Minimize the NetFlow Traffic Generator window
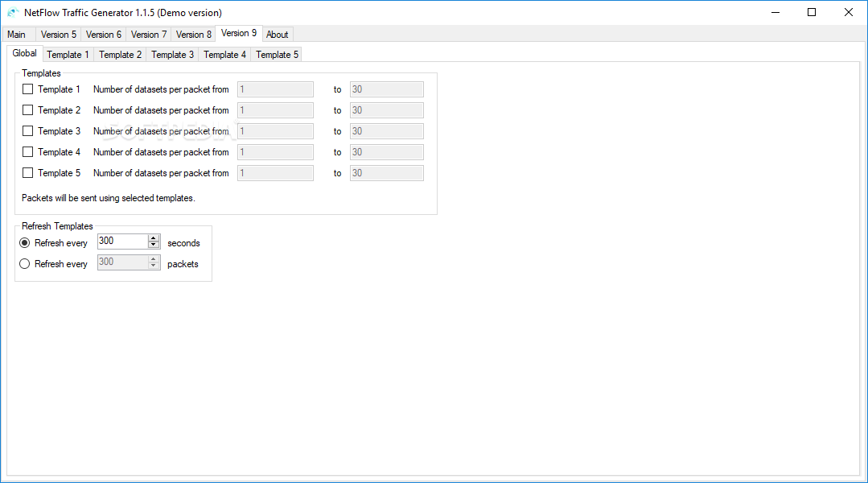The width and height of the screenshot is (868, 483). click(775, 12)
